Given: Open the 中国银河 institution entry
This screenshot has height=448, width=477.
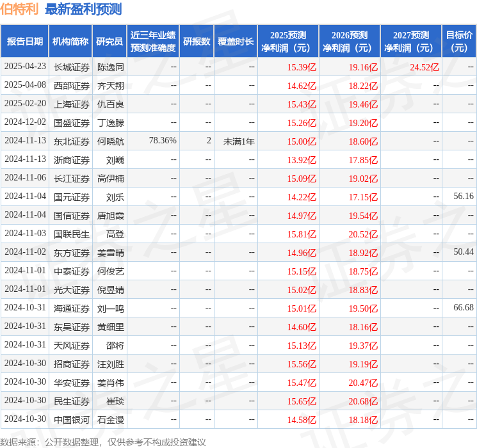Looking at the screenshot, I should click(x=72, y=419).
